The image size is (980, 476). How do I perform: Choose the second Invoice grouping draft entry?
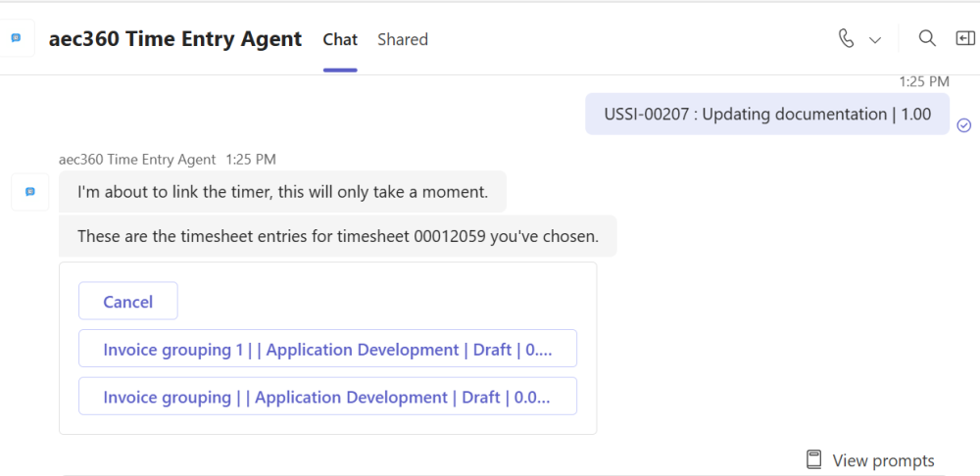(x=327, y=397)
